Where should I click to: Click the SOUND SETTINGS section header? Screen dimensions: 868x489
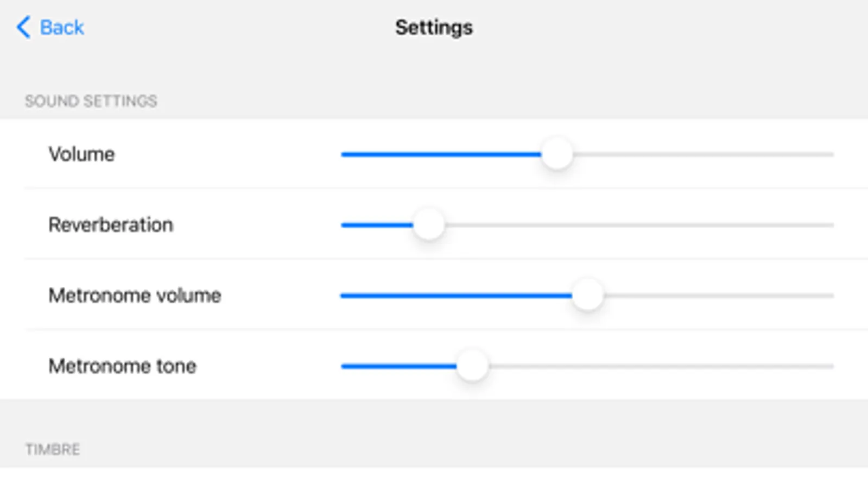click(91, 101)
